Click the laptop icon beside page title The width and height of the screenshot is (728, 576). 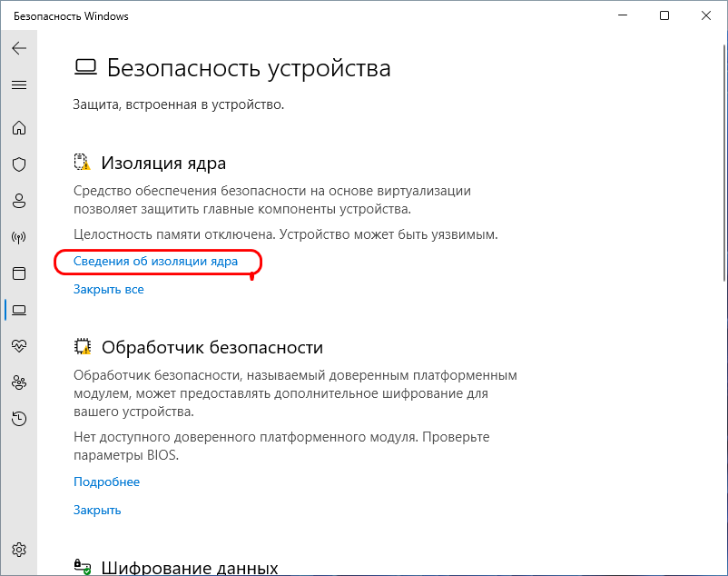[x=85, y=67]
